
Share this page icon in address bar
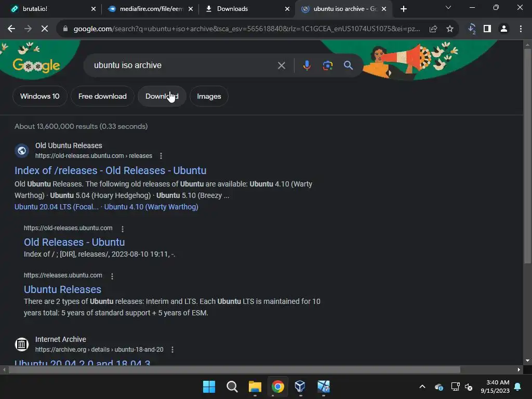tap(433, 29)
